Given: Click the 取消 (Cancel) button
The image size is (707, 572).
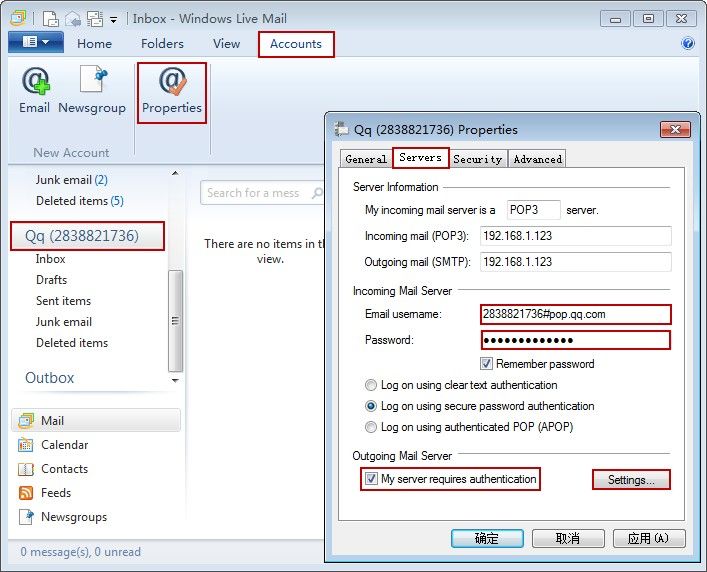Looking at the screenshot, I should click(568, 538).
